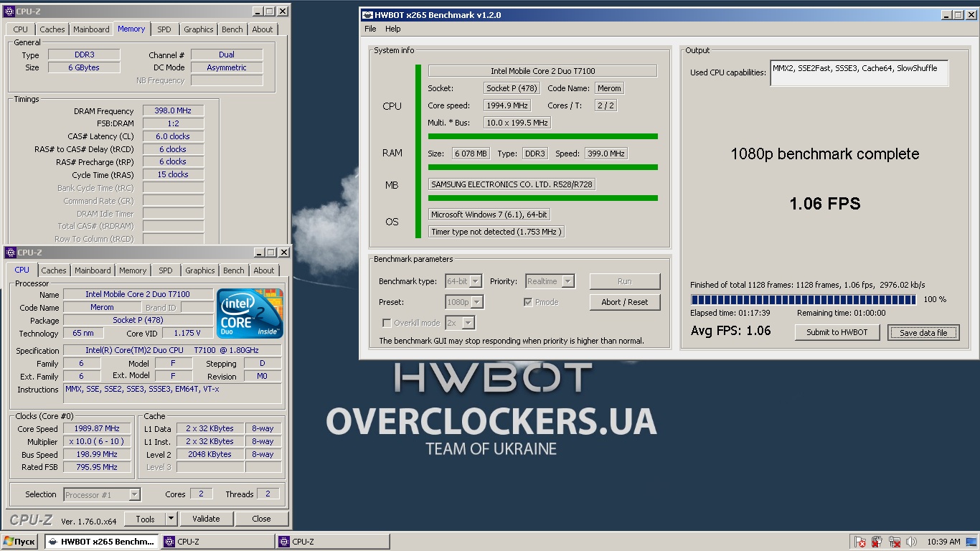Switch to first CPU-Z taskbar item
Image resolution: width=980 pixels, height=551 pixels.
217,542
